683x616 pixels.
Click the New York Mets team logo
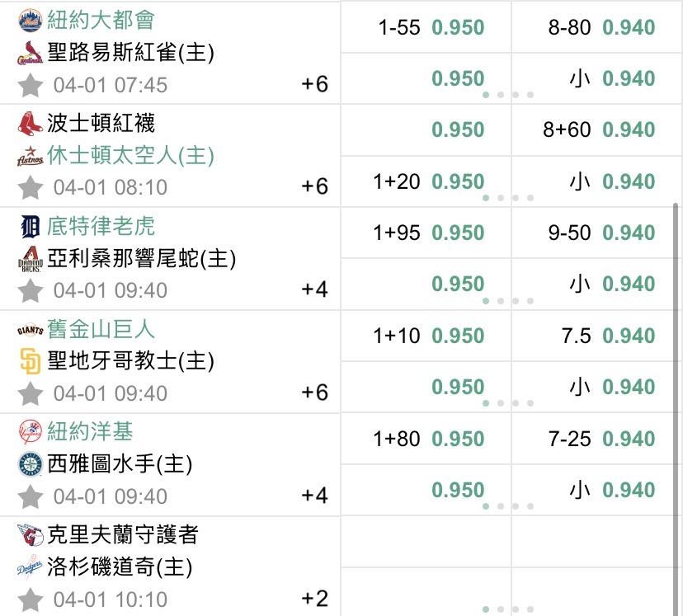tap(30, 20)
